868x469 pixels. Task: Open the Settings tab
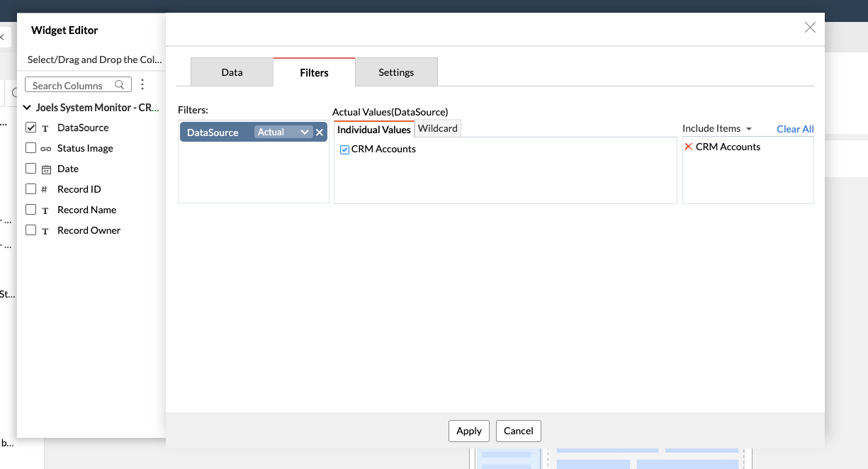(396, 72)
